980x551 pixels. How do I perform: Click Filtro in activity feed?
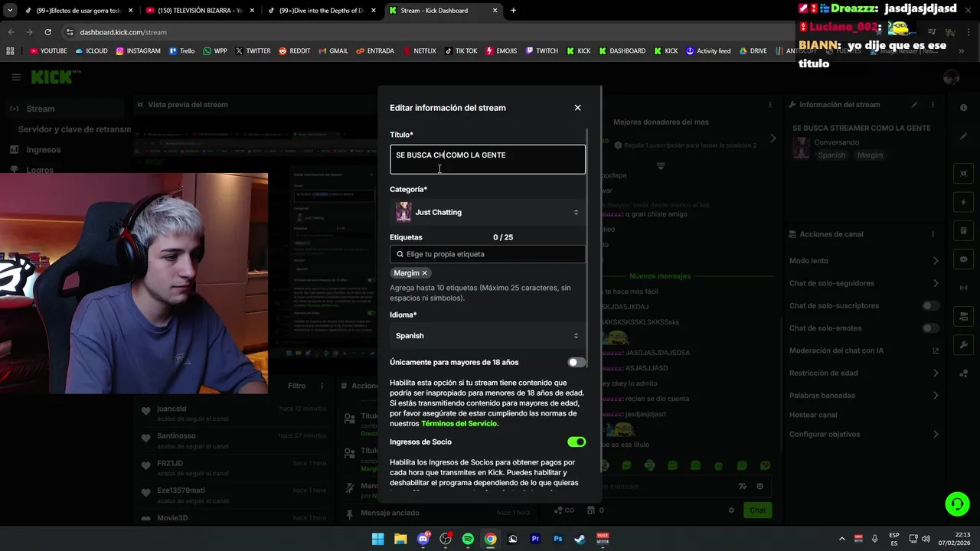pos(296,386)
